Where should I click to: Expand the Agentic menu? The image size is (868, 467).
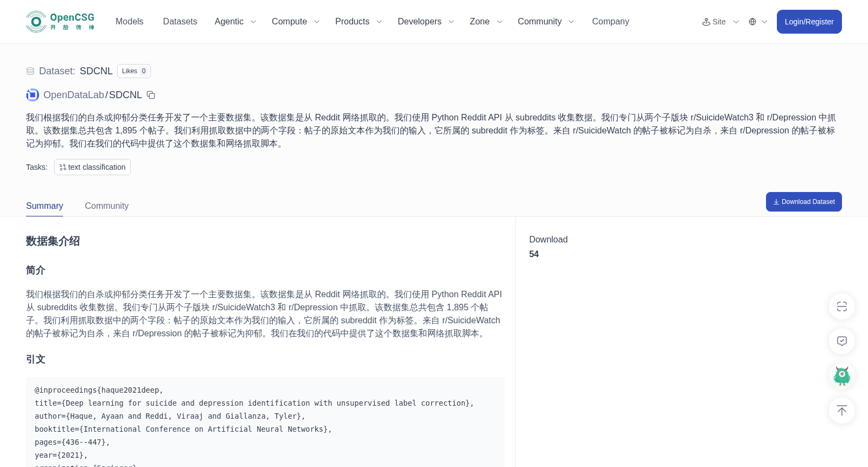(x=235, y=22)
